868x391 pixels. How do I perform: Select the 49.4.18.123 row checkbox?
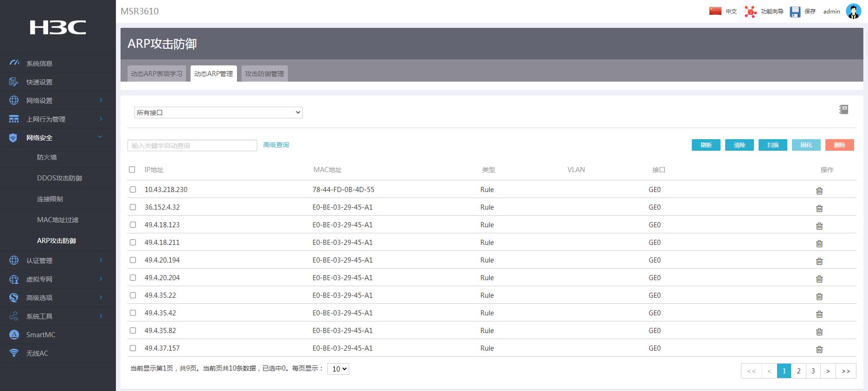click(x=133, y=224)
